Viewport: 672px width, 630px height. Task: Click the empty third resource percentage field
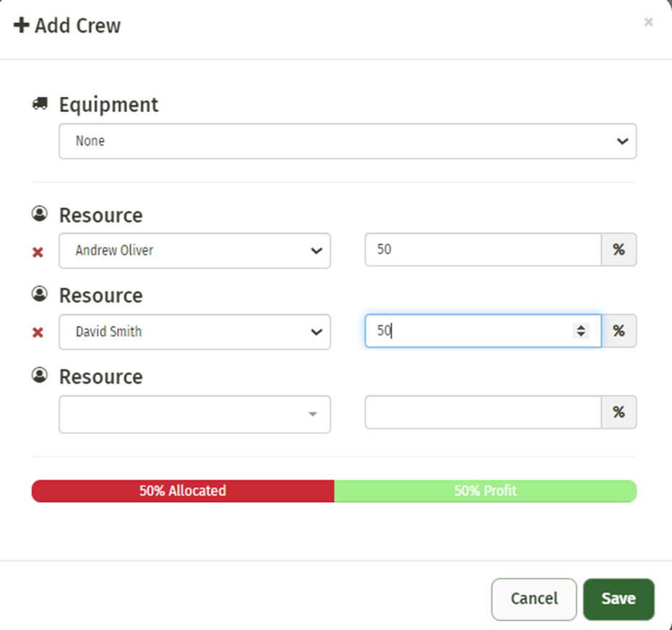482,413
